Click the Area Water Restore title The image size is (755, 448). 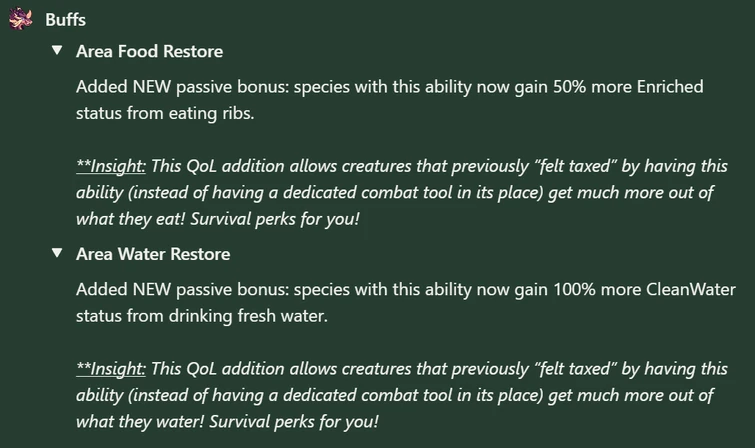click(153, 254)
